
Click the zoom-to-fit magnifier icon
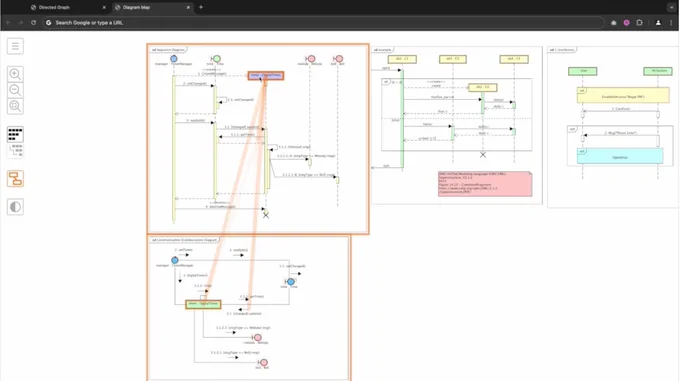coord(15,106)
